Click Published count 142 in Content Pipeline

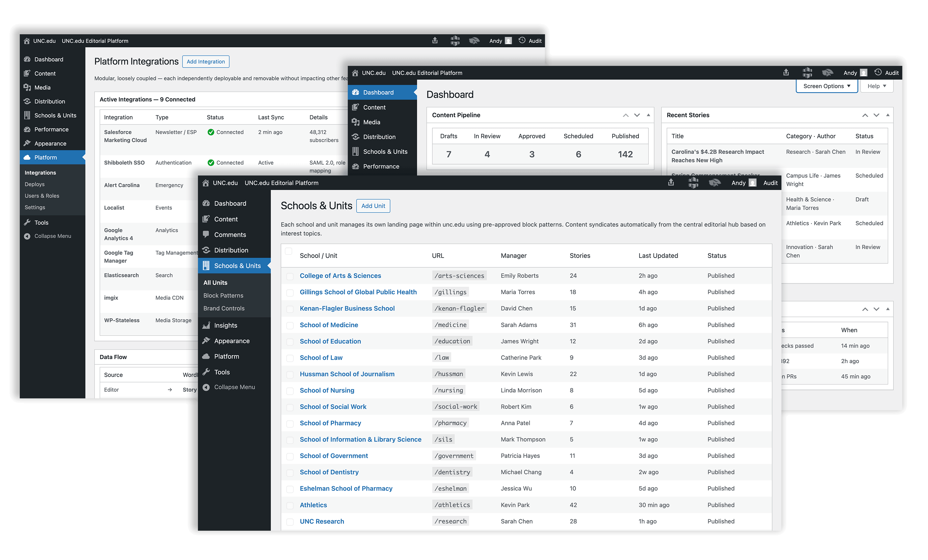[625, 154]
